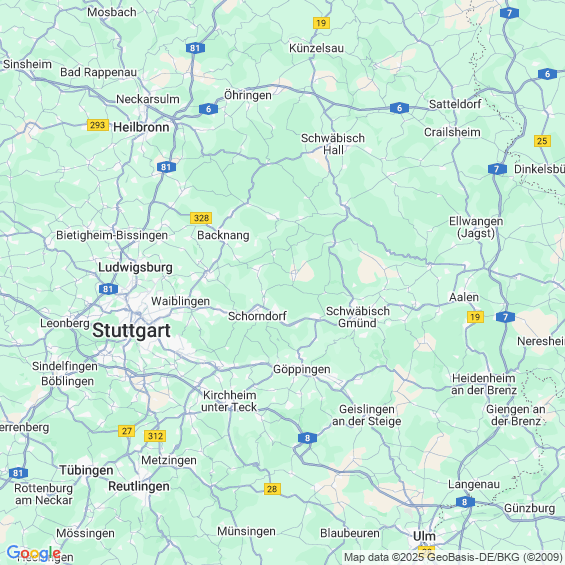Image resolution: width=565 pixels, height=565 pixels.
Task: Click the Backnang town label
Action: (223, 235)
